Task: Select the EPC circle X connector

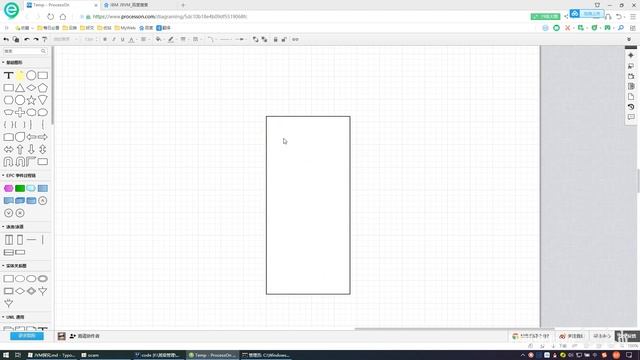Action: point(20,213)
